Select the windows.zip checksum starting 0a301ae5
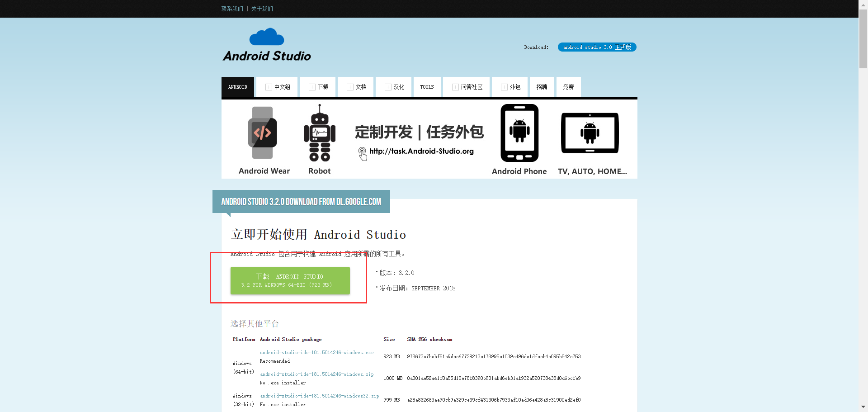 [x=494, y=378]
